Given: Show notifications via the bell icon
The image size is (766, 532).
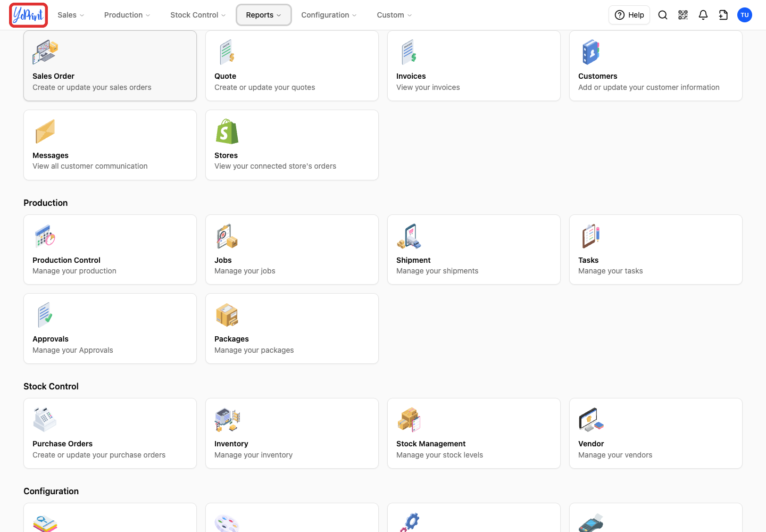Looking at the screenshot, I should [x=703, y=15].
